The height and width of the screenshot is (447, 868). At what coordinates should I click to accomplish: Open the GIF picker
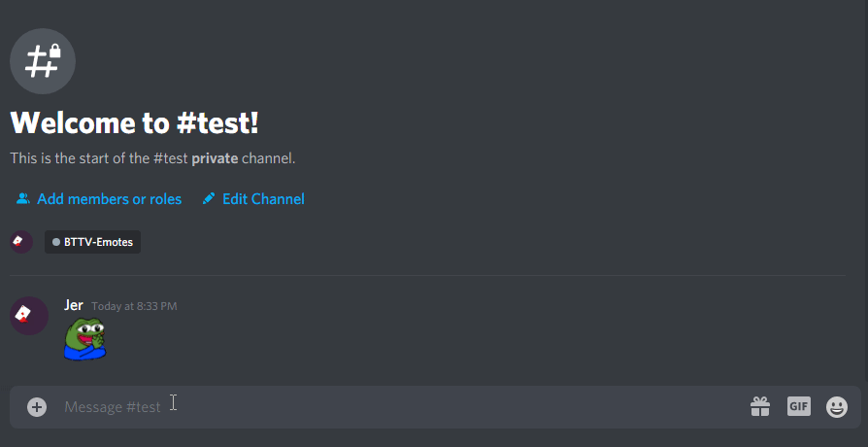(x=798, y=406)
